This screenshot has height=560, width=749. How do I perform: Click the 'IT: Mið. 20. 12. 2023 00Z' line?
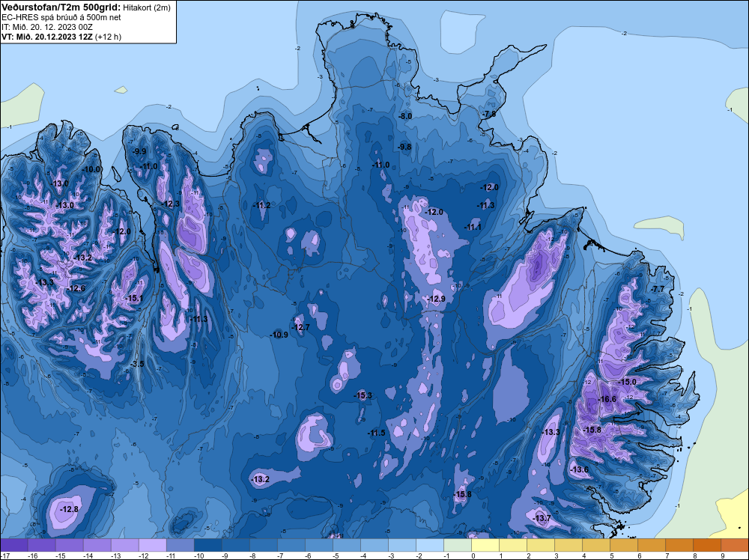[46, 27]
